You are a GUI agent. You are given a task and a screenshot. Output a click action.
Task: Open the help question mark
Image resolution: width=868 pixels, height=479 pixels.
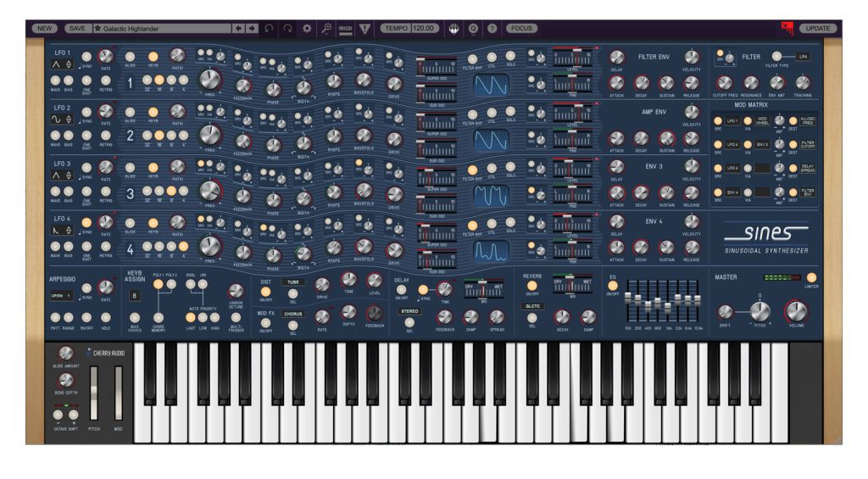[x=492, y=28]
